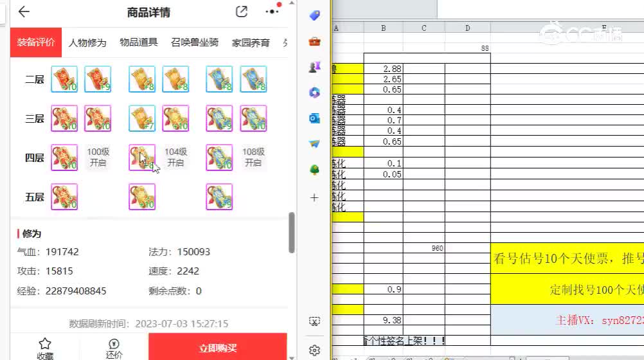The width and height of the screenshot is (644, 360).
Task: Select the yellow +10 item in 五层
Action: click(142, 197)
